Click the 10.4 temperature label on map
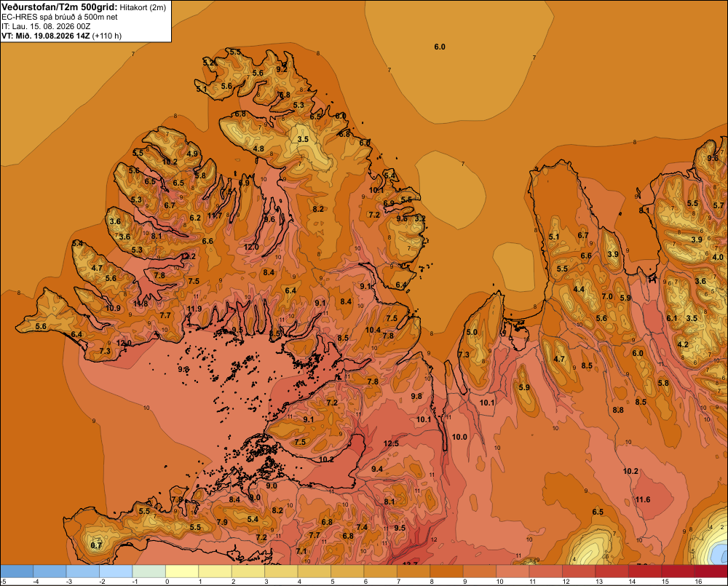The height and width of the screenshot is (586, 728). point(373,330)
